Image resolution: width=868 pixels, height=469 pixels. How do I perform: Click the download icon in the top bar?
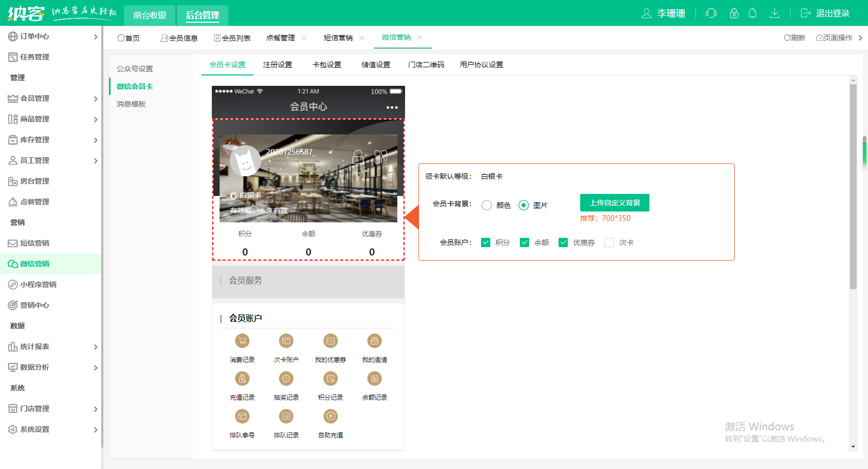pyautogui.click(x=774, y=14)
